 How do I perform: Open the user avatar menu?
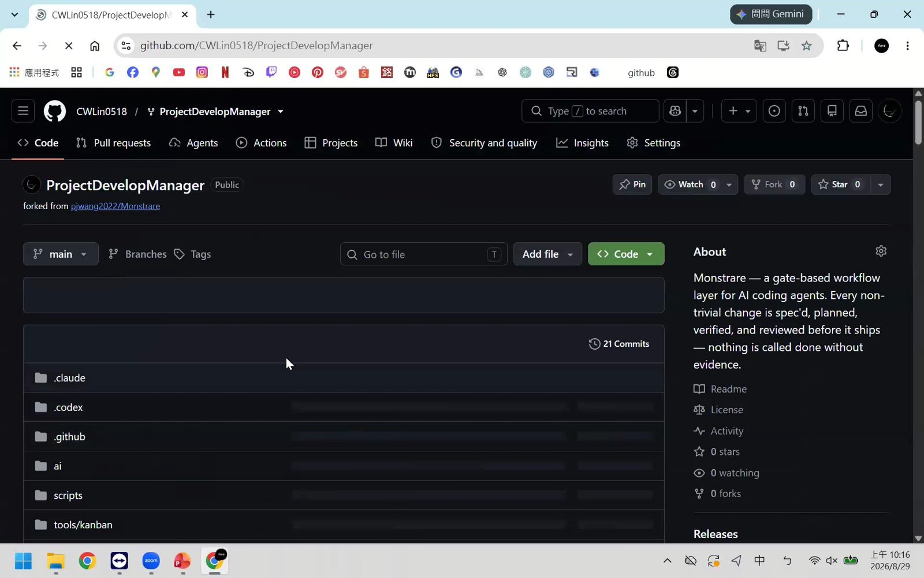tap(890, 111)
